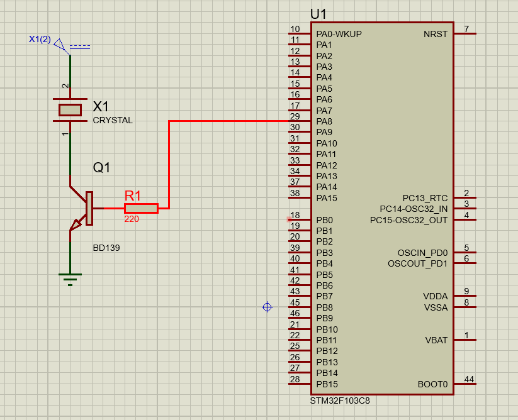Image resolution: width=518 pixels, height=420 pixels.
Task: Click the PB5 pin 41 line
Action: pyautogui.click(x=300, y=274)
